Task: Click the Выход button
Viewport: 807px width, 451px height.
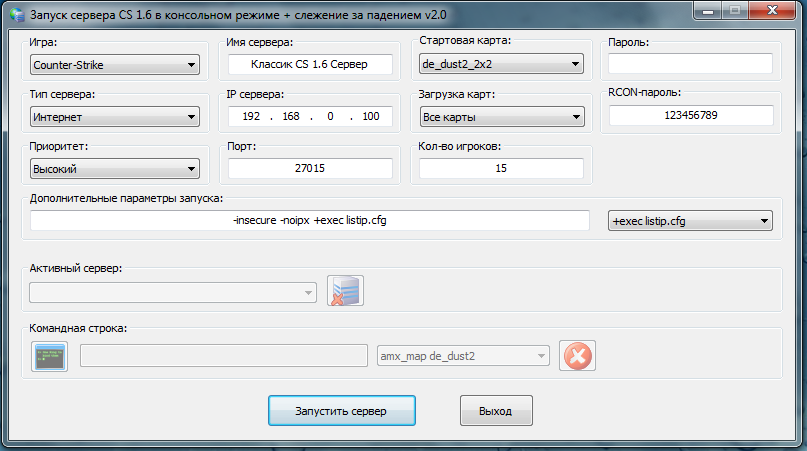Action: 496,411
